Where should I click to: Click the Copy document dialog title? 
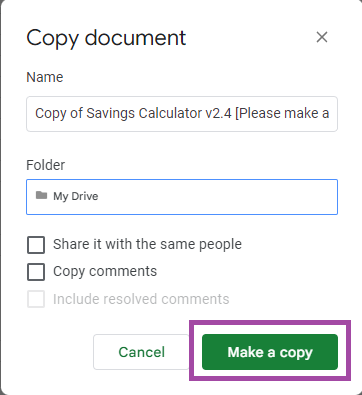click(106, 39)
